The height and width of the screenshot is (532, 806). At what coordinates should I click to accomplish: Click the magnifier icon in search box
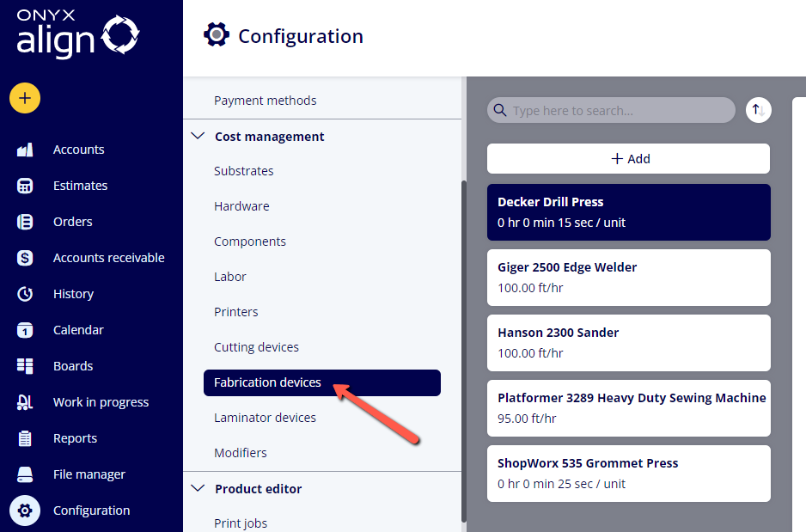click(499, 110)
